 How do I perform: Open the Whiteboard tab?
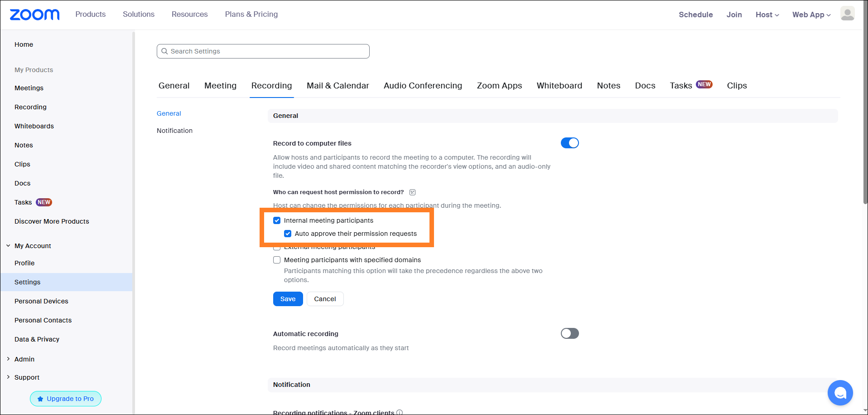[x=559, y=86]
